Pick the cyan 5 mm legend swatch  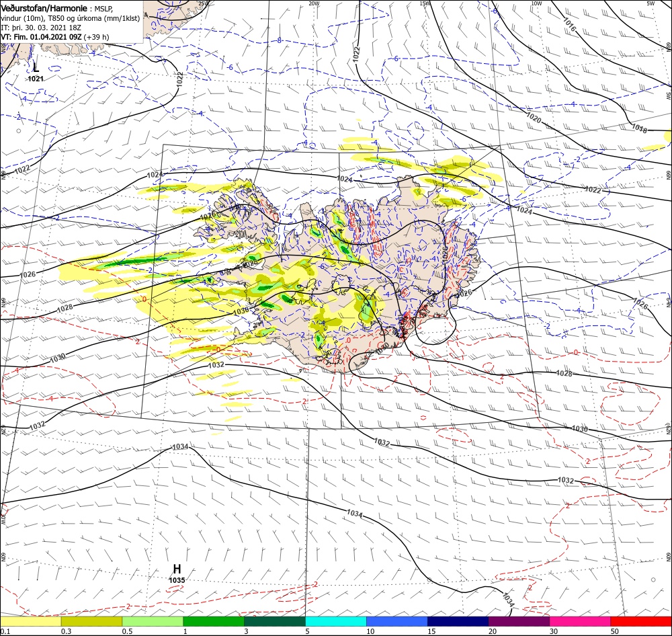point(336,621)
